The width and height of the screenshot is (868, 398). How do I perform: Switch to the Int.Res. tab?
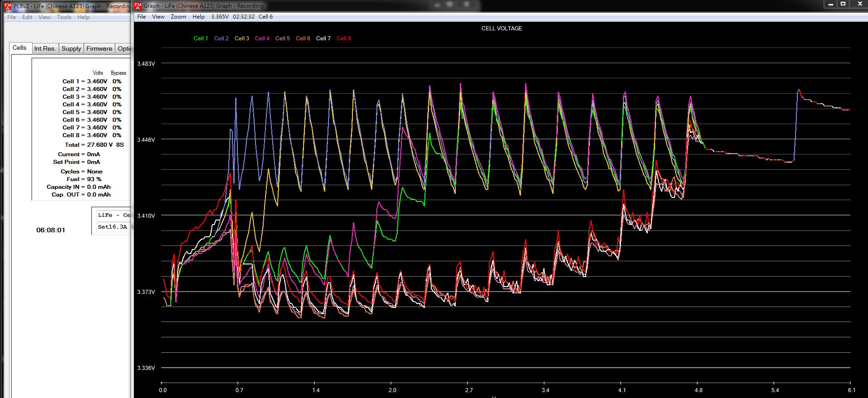coord(45,48)
